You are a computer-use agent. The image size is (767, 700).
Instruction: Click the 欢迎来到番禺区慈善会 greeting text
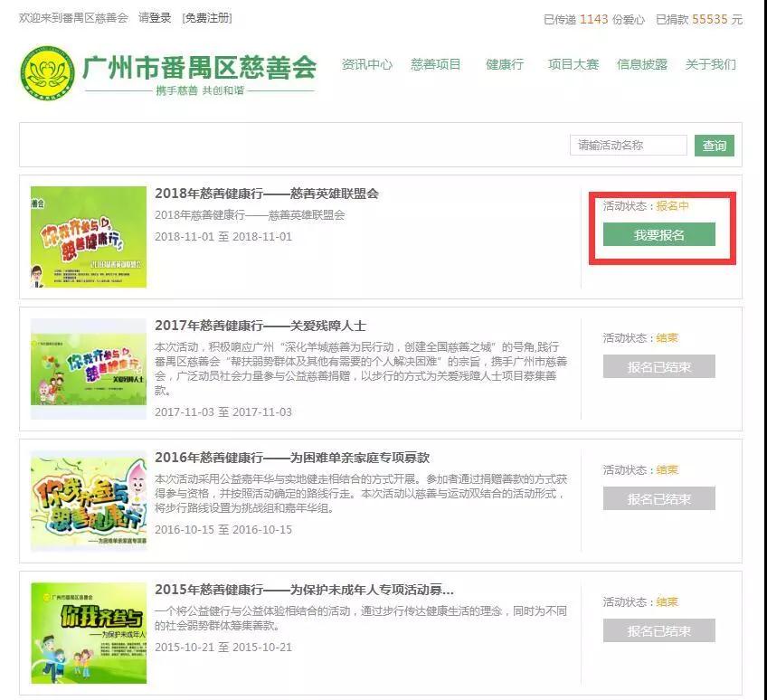73,18
